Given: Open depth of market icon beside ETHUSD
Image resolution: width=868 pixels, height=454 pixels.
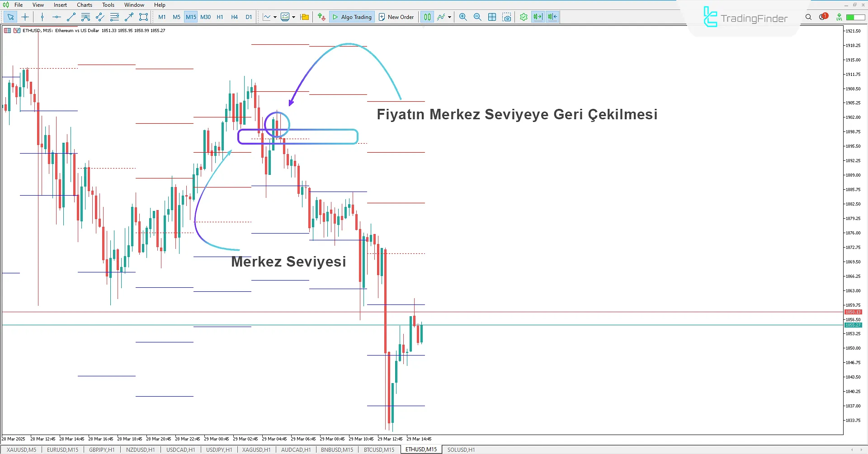Looking at the screenshot, I should tap(7, 31).
